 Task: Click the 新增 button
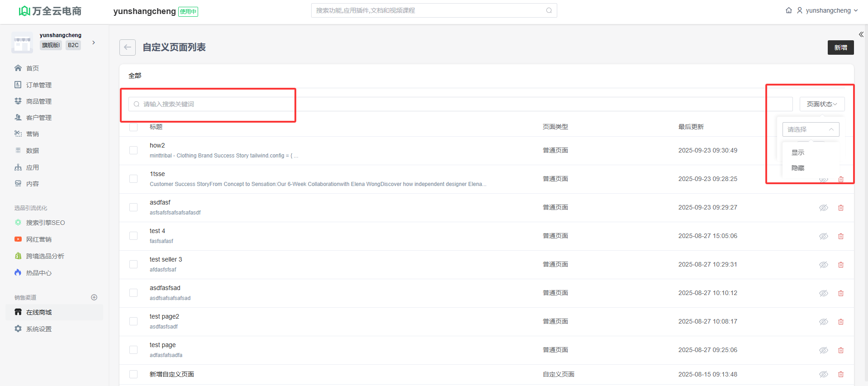[x=840, y=48]
